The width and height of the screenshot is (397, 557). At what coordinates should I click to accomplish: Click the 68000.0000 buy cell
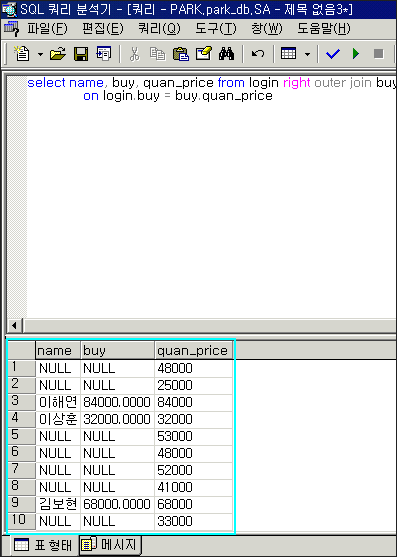coord(118,504)
